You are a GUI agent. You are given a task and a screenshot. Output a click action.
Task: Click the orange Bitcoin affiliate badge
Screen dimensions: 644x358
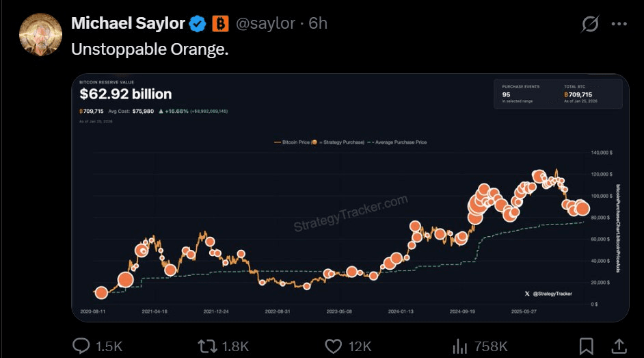tap(220, 23)
